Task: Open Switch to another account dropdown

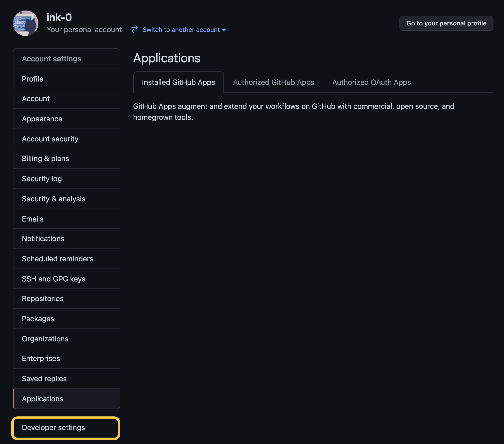Action: click(184, 29)
